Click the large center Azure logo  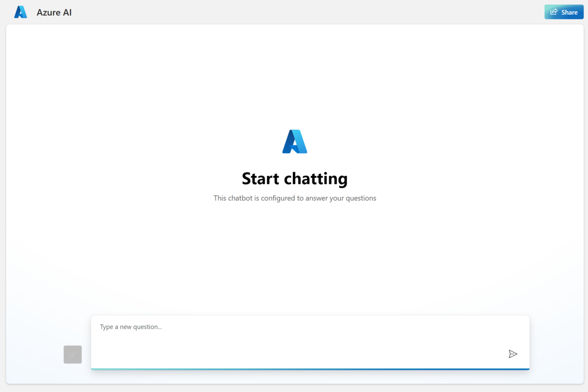click(294, 142)
